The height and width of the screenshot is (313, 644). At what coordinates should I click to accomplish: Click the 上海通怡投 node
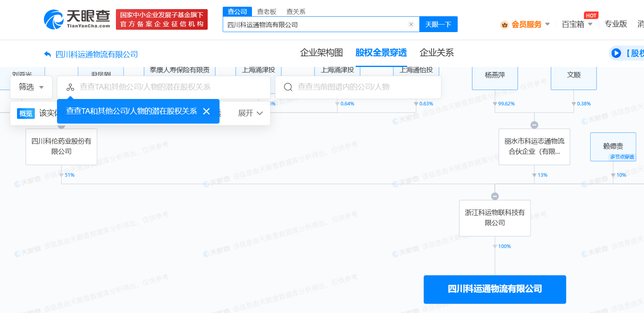[416, 71]
